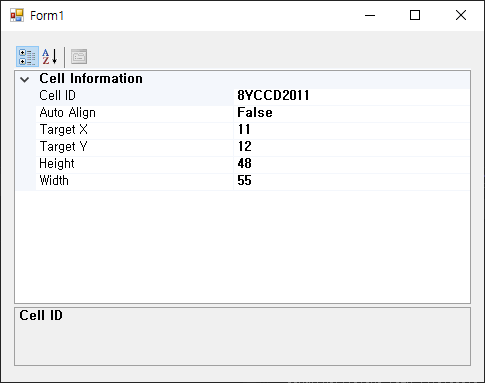Close the Form1 window

tap(461, 15)
